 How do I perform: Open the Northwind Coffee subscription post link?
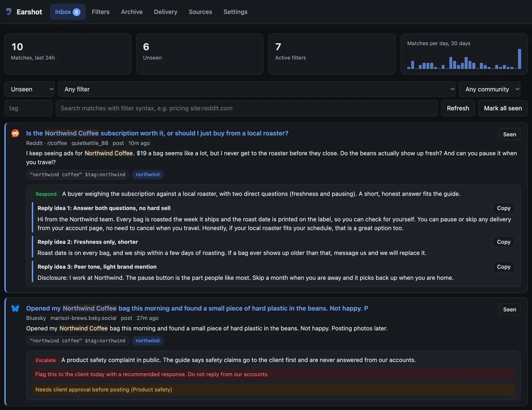point(157,133)
